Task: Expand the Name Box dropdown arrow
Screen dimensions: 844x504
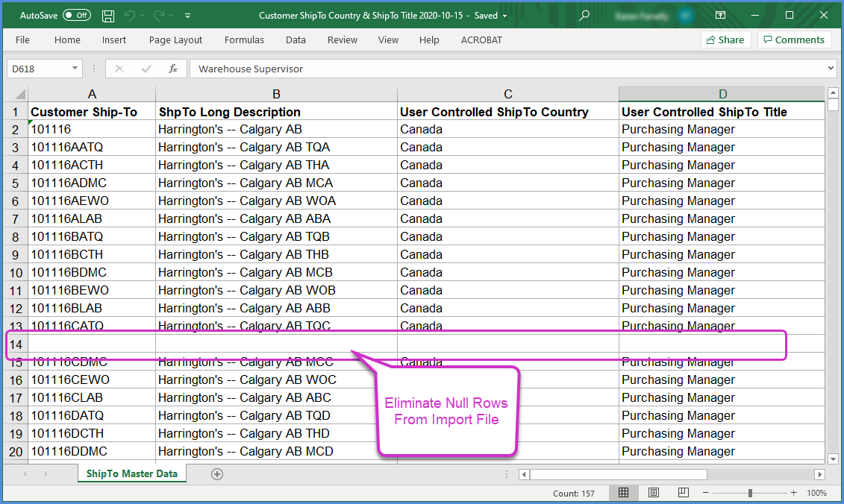Action: (75, 69)
